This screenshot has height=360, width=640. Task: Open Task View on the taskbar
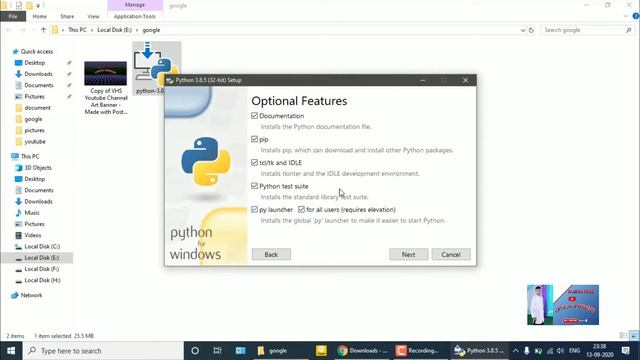coord(218,351)
